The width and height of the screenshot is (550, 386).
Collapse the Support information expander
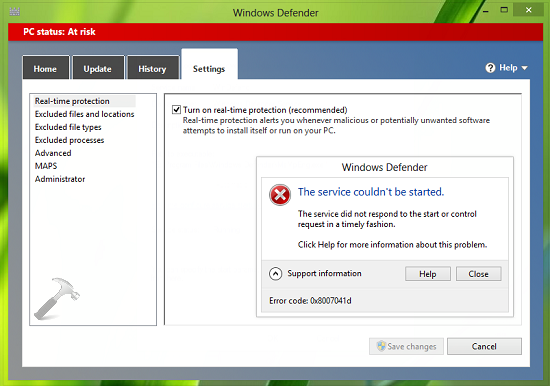tap(276, 274)
